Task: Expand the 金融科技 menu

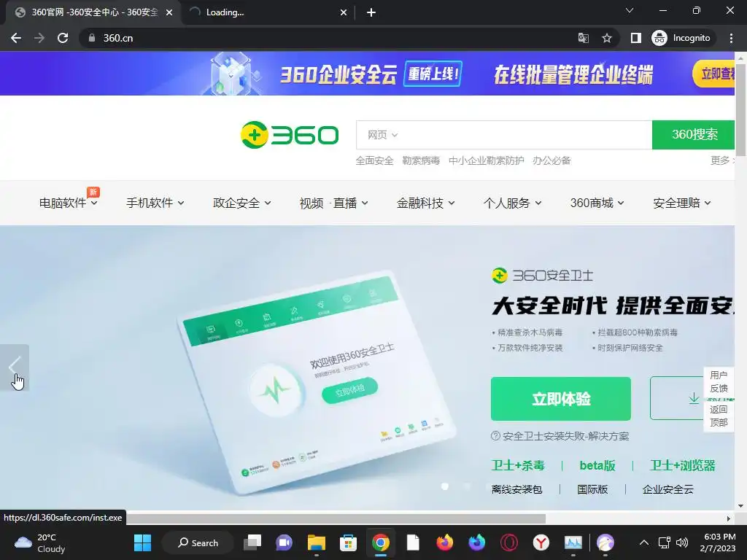Action: pos(425,203)
